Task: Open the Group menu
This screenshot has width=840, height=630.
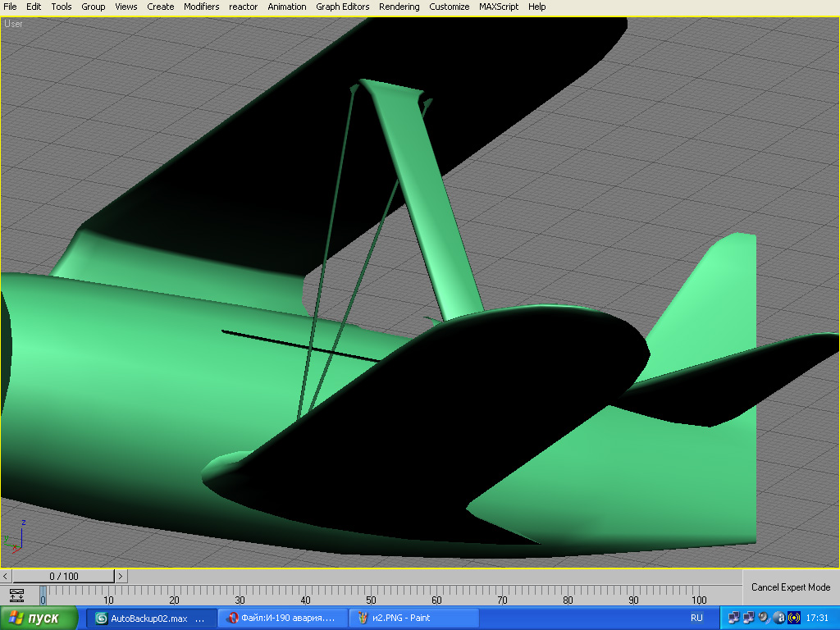Action: point(94,7)
